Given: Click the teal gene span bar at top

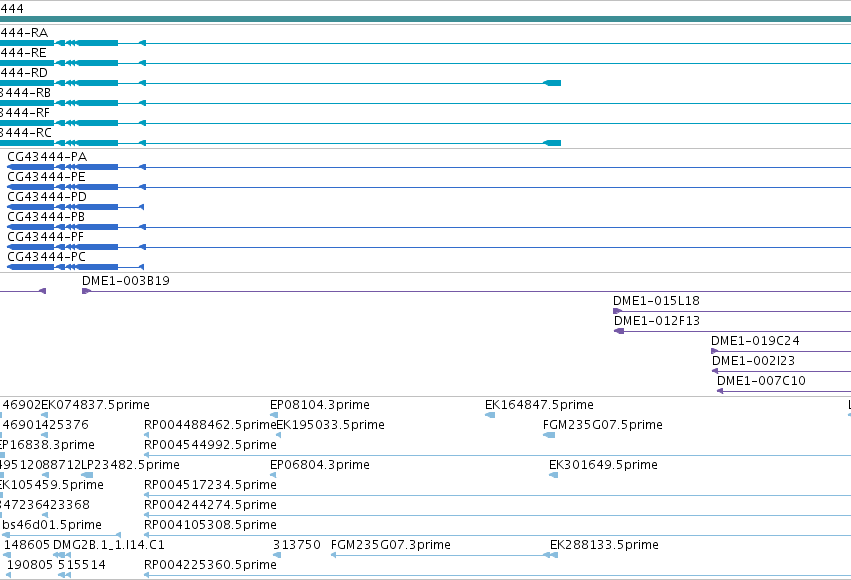Looking at the screenshot, I should tap(426, 19).
